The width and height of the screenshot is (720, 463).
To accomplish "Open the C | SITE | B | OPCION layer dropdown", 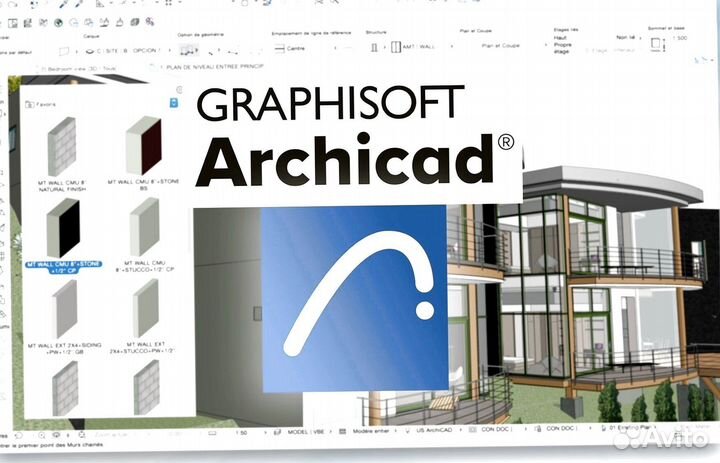I will pyautogui.click(x=169, y=51).
